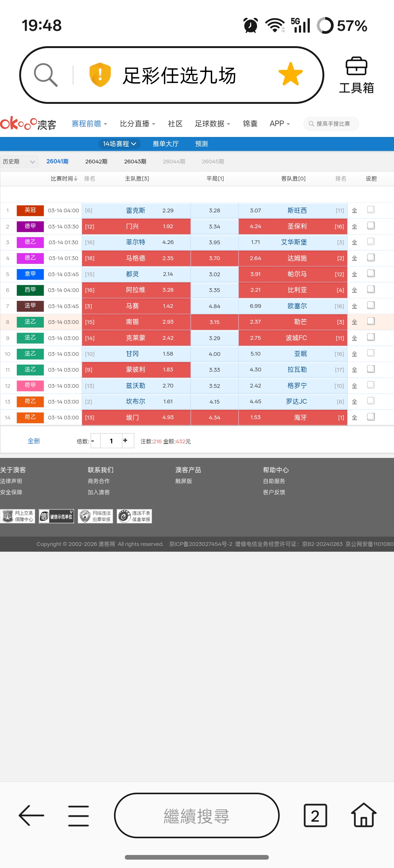Increase 倍数 with the plus button
Screen dimensions: 394x868
click(125, 441)
